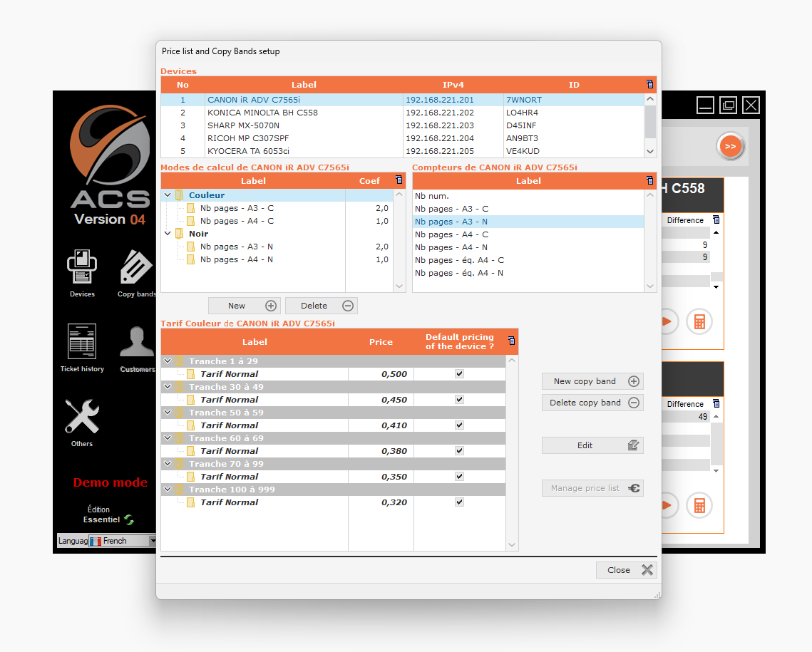
Task: Click lower Difference column settings icon
Action: [716, 403]
